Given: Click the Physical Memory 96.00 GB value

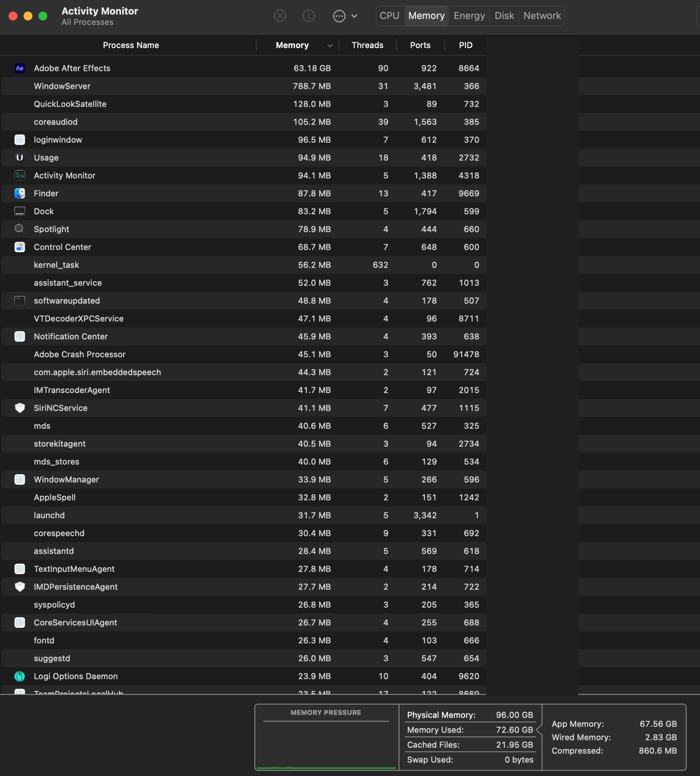Looking at the screenshot, I should coord(515,715).
